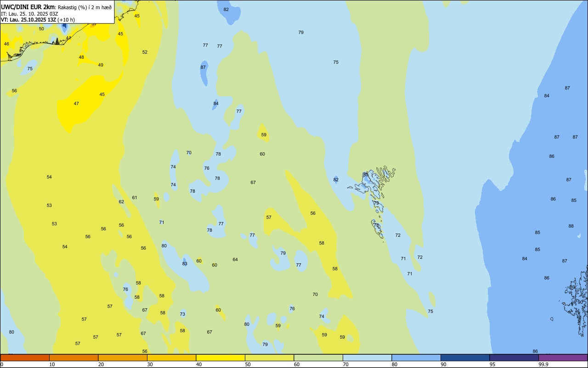The height and width of the screenshot is (368, 588).
Task: Click the humidity value '48' on the map
Action: pyautogui.click(x=81, y=57)
